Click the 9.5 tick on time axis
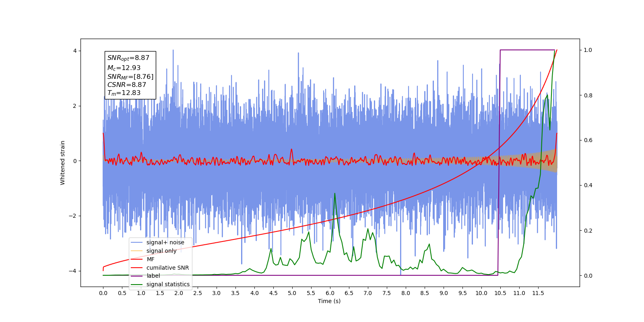The height and width of the screenshot is (322, 644). click(x=462, y=293)
